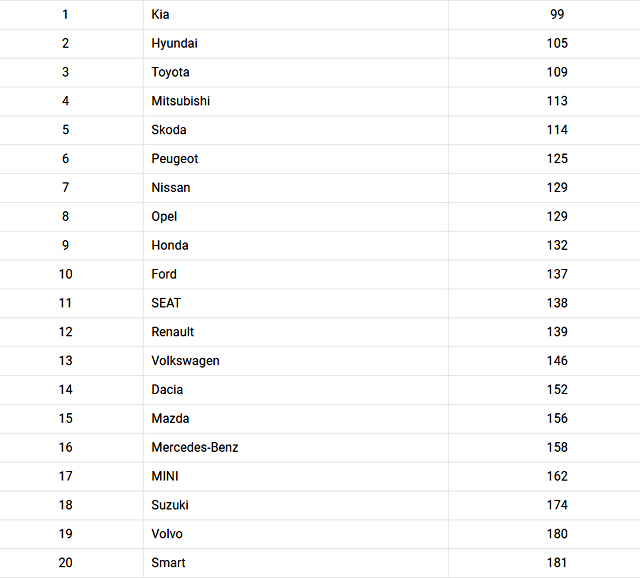Click the Skoda table cell
640x578 pixels.
169,130
